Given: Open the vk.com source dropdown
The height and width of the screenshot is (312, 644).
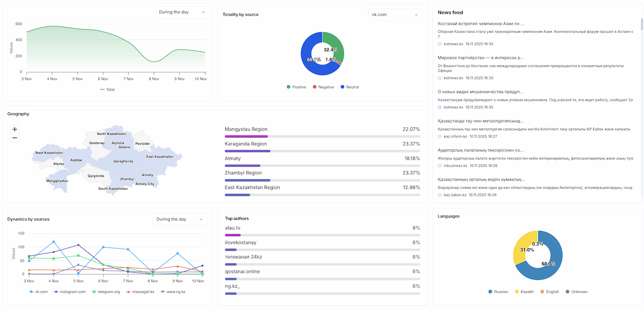Looking at the screenshot, I should tap(395, 14).
